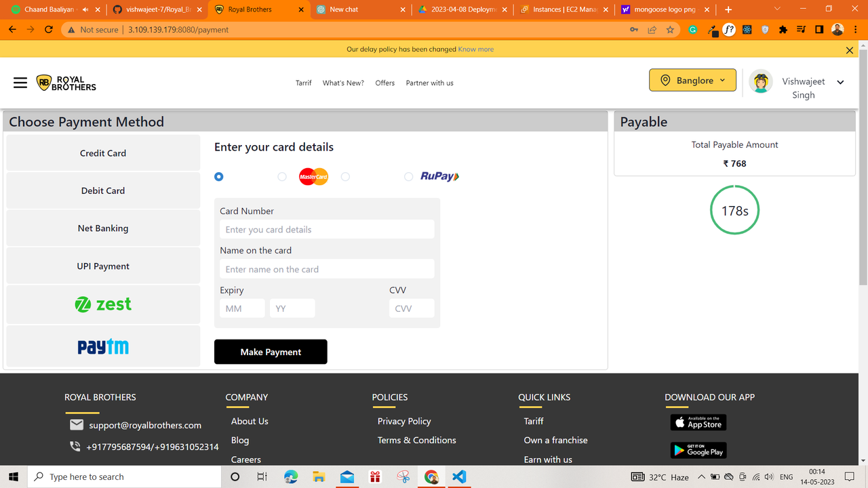Open the Privacy Policy footer link
This screenshot has height=488, width=868.
coord(404,421)
